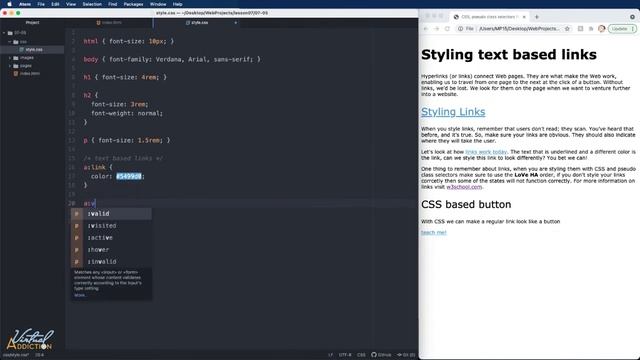Click the h2 selector in the editor

coord(87,95)
